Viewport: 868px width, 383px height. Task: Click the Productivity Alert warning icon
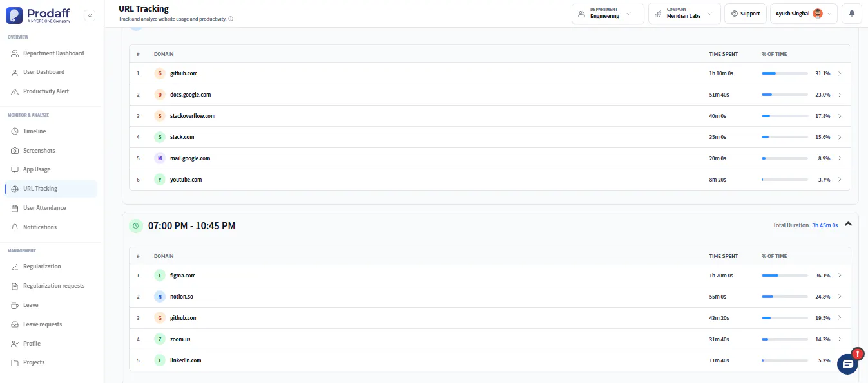(x=15, y=91)
